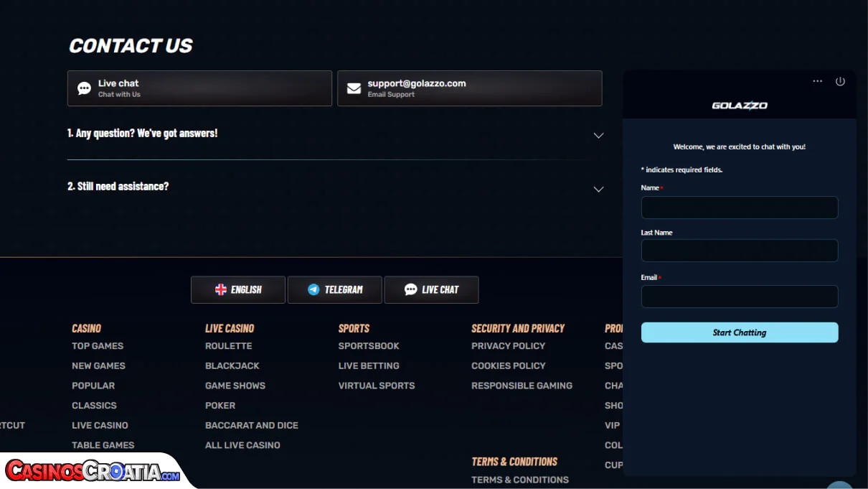Click the footer Live Chat bubble icon
The image size is (868, 489).
[410, 289]
